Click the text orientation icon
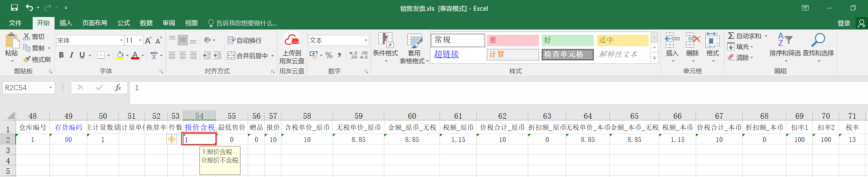This screenshot has width=868, height=177. point(207,40)
